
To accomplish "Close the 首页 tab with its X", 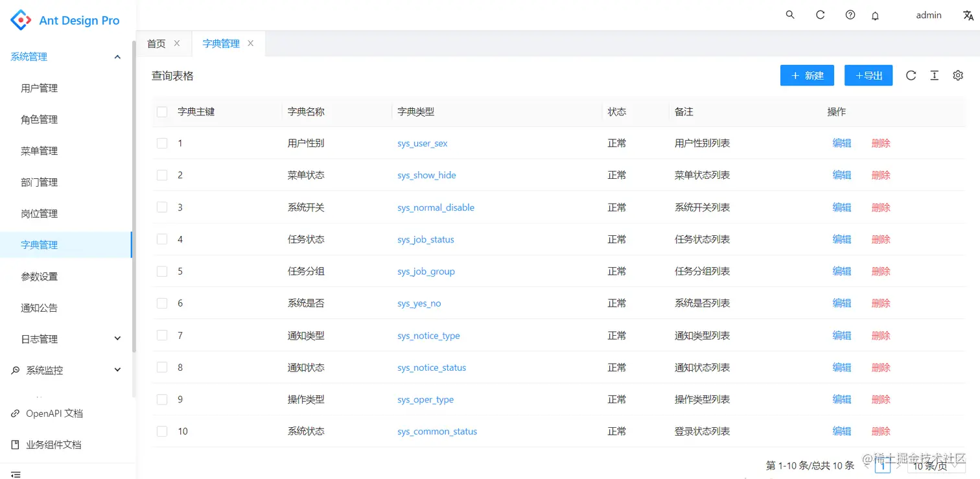I will click(x=176, y=43).
